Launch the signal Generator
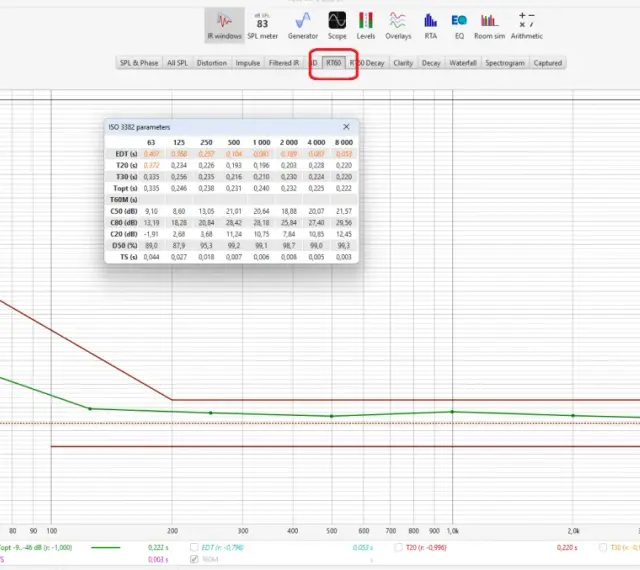Viewport: 640px width, 570px height. tap(302, 25)
